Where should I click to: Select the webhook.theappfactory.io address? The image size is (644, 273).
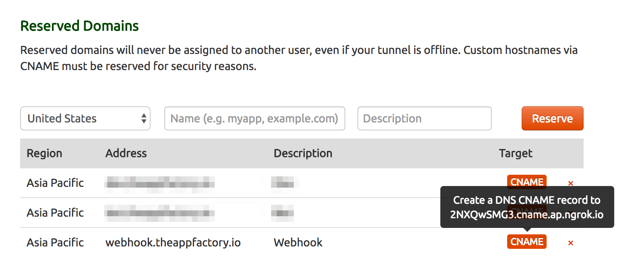pos(173,242)
